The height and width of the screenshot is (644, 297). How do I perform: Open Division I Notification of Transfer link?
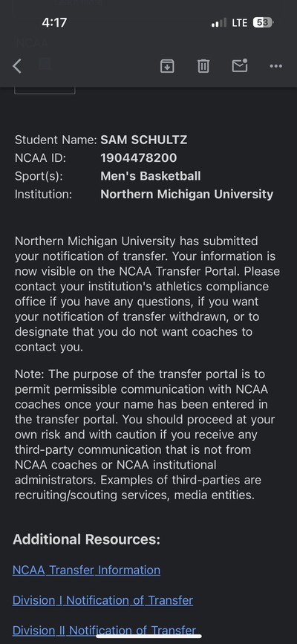click(102, 600)
